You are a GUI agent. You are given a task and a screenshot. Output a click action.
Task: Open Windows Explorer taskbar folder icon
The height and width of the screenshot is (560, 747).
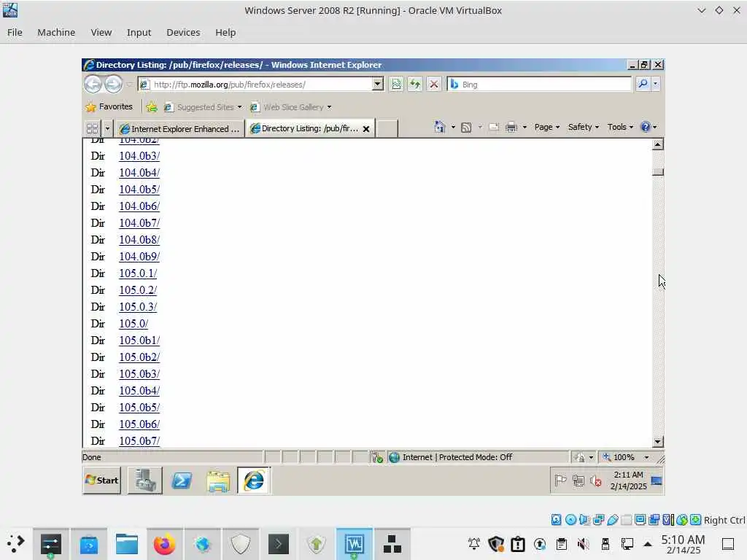(x=218, y=481)
